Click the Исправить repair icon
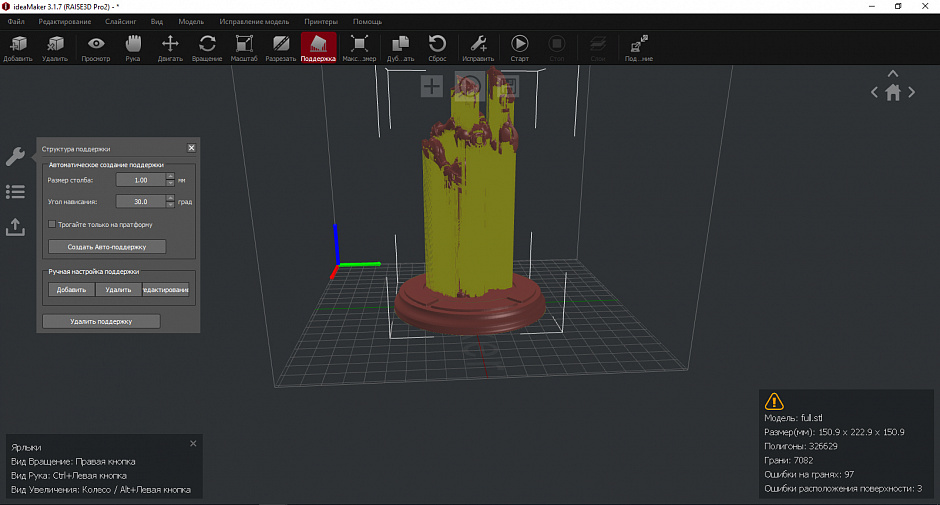940x505 pixels. pyautogui.click(x=478, y=48)
